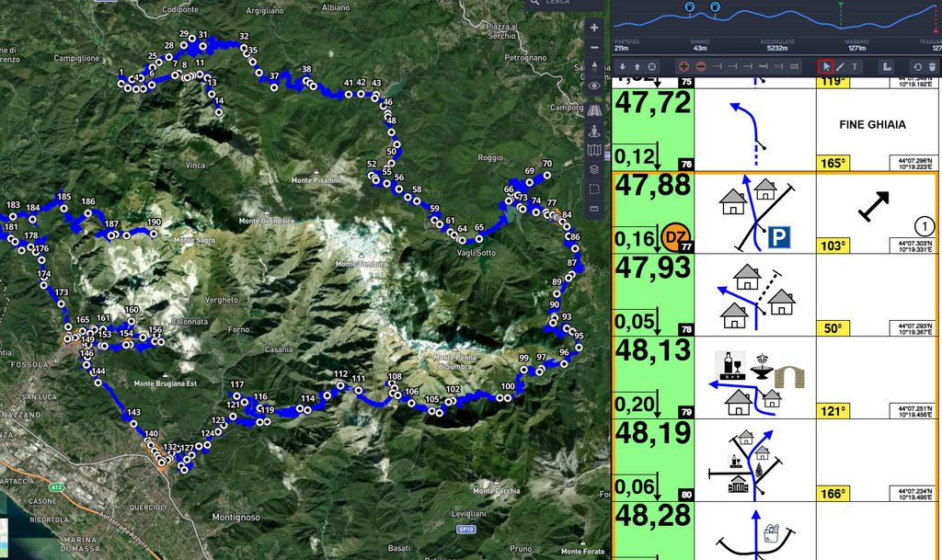
Task: Select sixth thick track line style
Action: [794, 66]
